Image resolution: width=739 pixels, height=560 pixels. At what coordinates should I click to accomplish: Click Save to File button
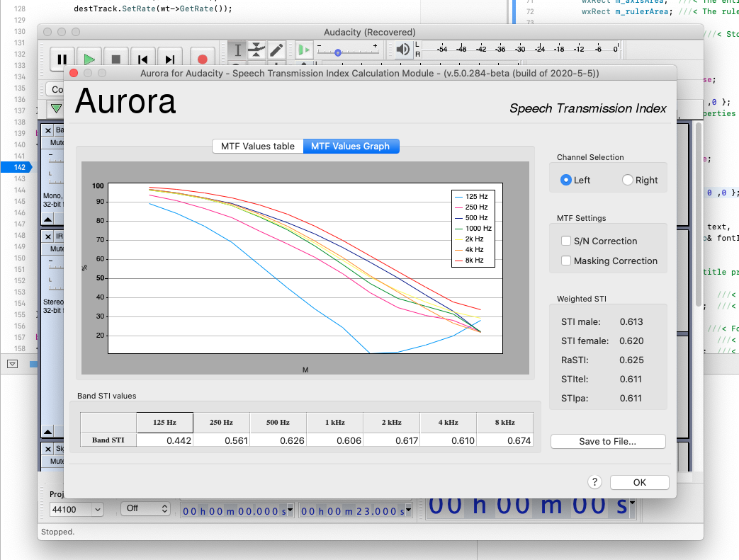(x=608, y=441)
